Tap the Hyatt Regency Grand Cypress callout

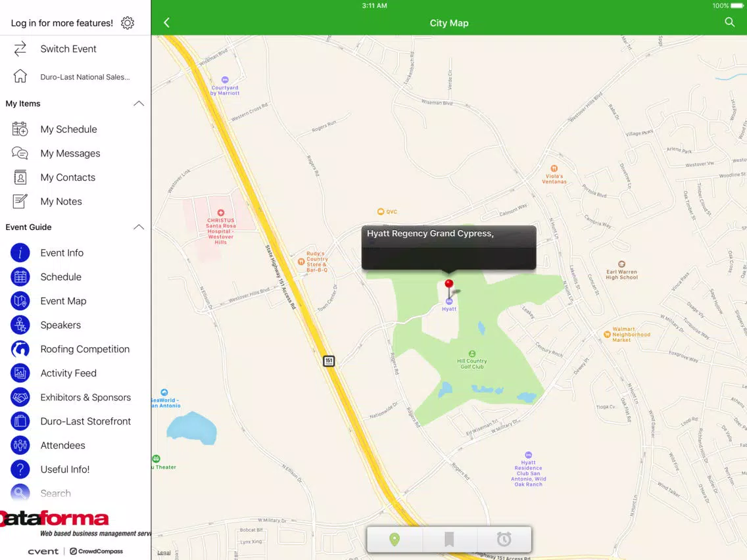[448, 248]
